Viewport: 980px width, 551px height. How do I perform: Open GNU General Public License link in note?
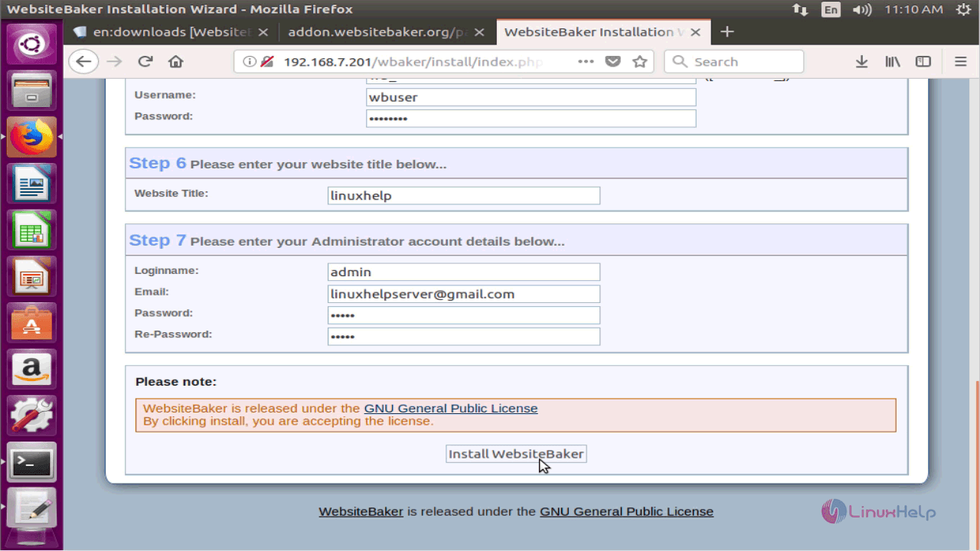(450, 409)
